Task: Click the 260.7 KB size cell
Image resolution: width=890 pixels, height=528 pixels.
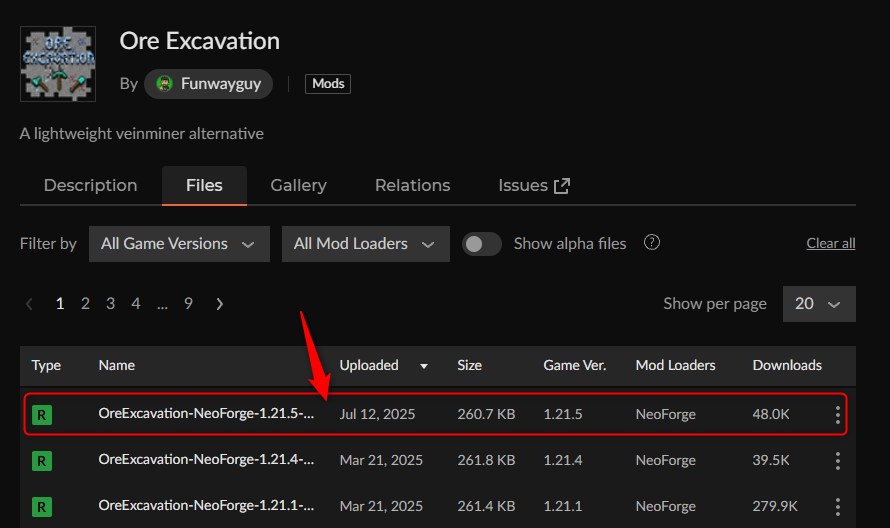Action: click(486, 414)
